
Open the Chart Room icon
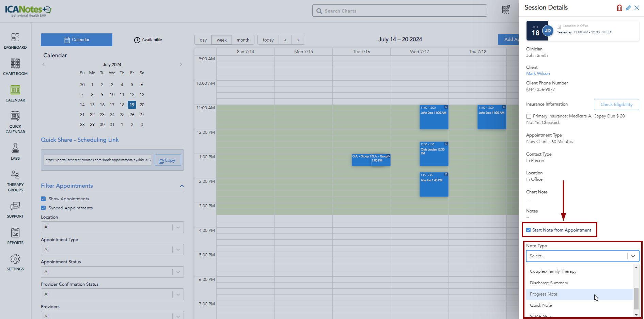click(x=15, y=66)
